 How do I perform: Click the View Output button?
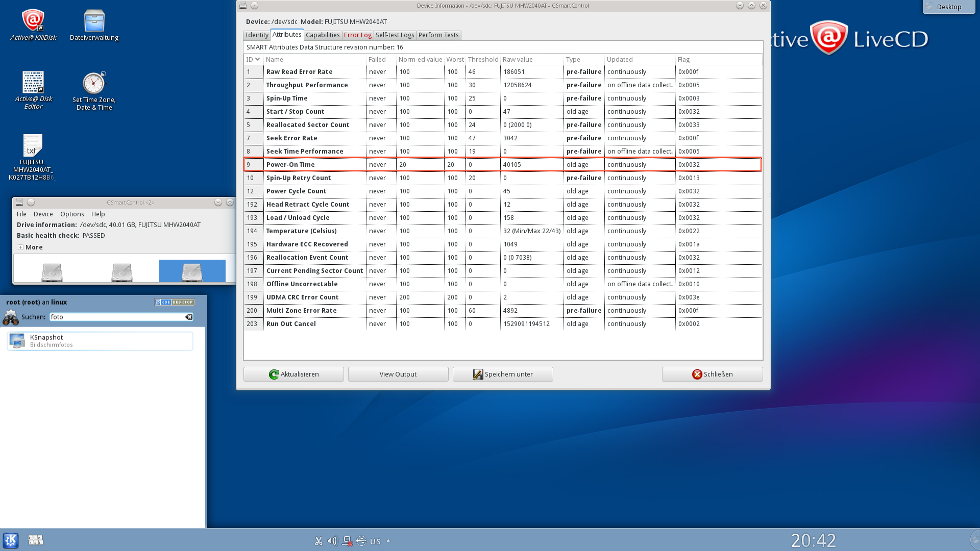pos(398,374)
